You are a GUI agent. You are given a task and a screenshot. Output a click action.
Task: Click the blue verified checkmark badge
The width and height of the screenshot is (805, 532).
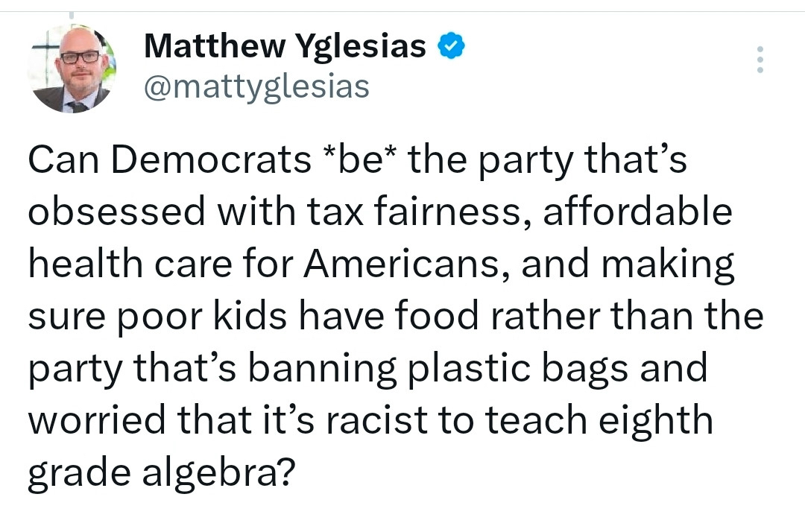(x=450, y=47)
